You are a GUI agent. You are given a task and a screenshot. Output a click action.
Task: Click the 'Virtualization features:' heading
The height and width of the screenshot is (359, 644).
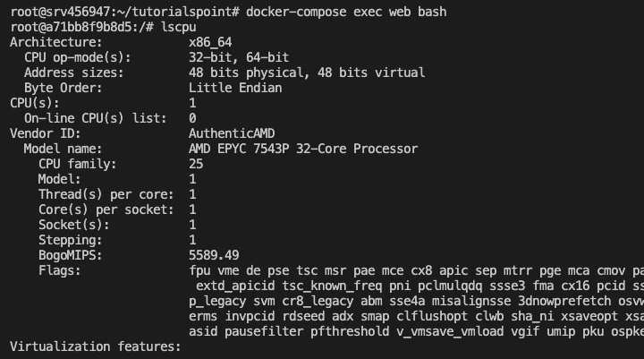[x=95, y=346]
